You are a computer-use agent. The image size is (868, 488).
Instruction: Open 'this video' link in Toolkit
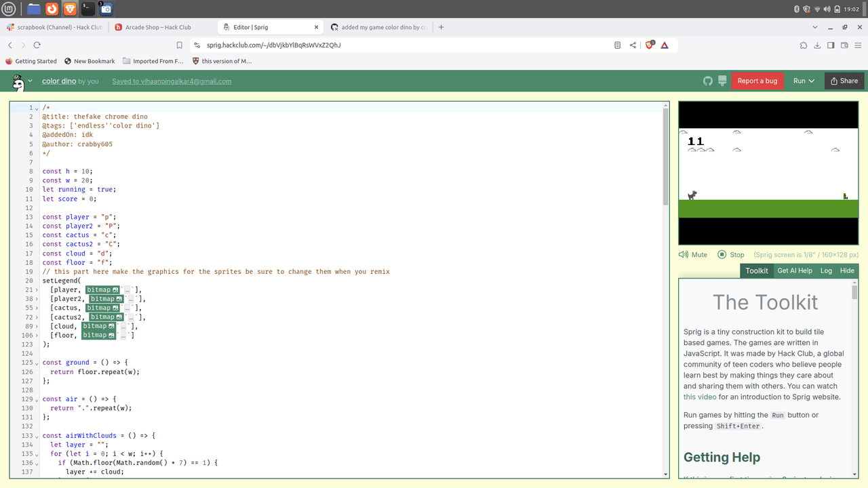(698, 397)
